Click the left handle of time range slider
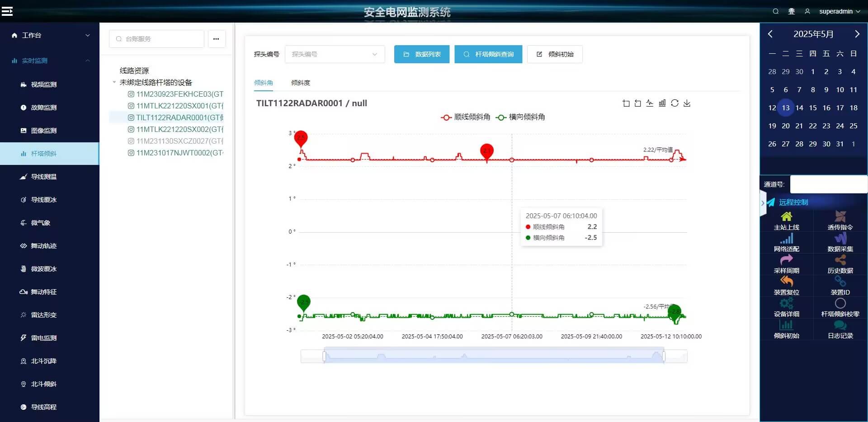Screen dimensions: 868x422 [x=324, y=356]
